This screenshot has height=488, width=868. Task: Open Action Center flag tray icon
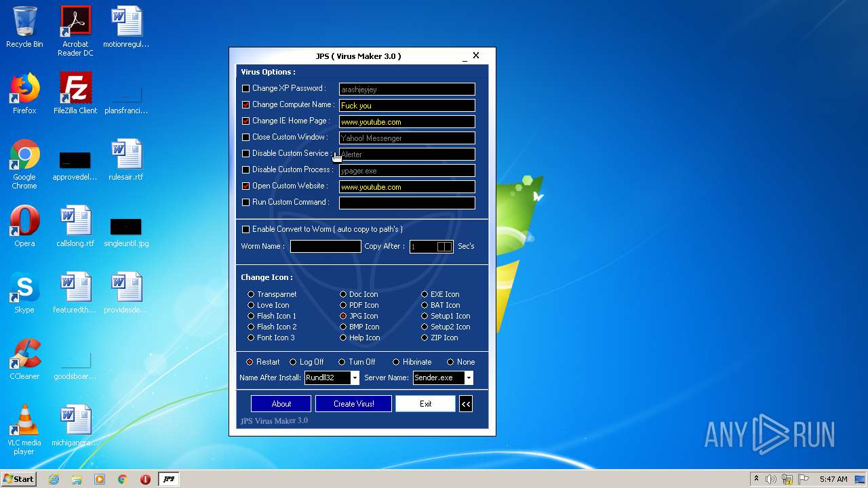click(x=804, y=479)
